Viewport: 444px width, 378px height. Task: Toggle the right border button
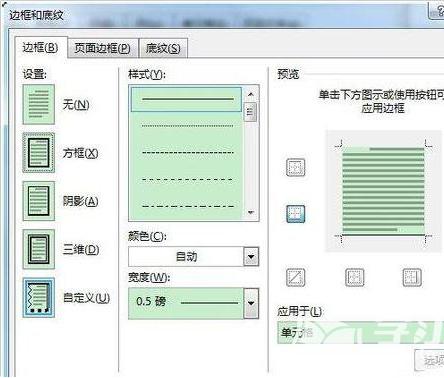tap(412, 277)
